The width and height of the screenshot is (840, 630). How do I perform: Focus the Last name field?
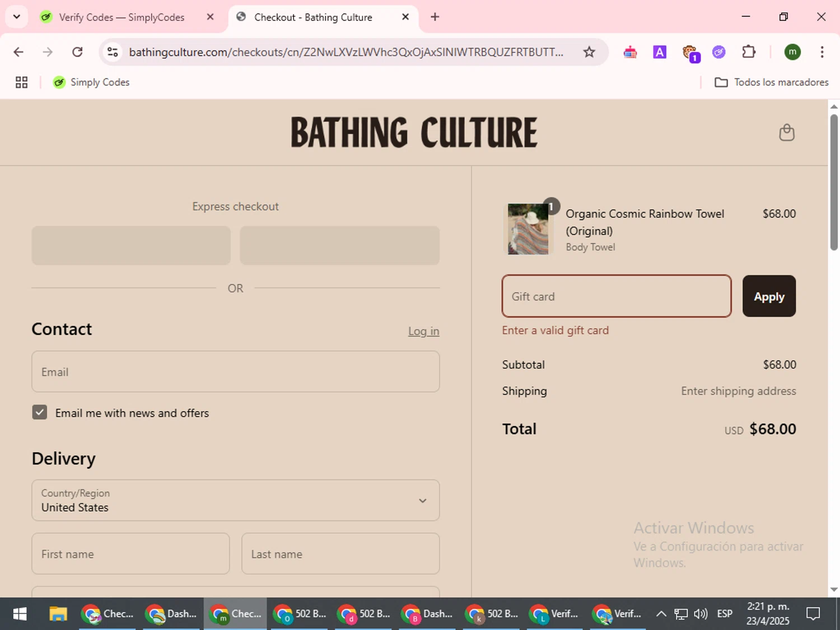340,554
